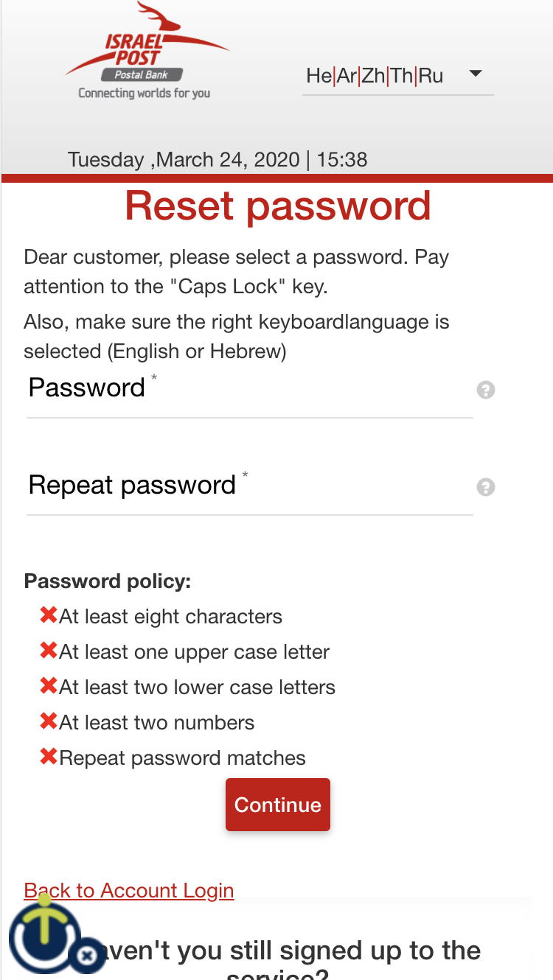Close the accessibility widget with its small x

(87, 956)
